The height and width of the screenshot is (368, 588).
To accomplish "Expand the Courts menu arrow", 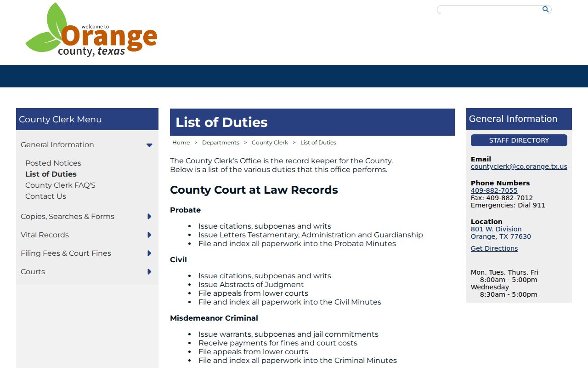I will [x=149, y=271].
